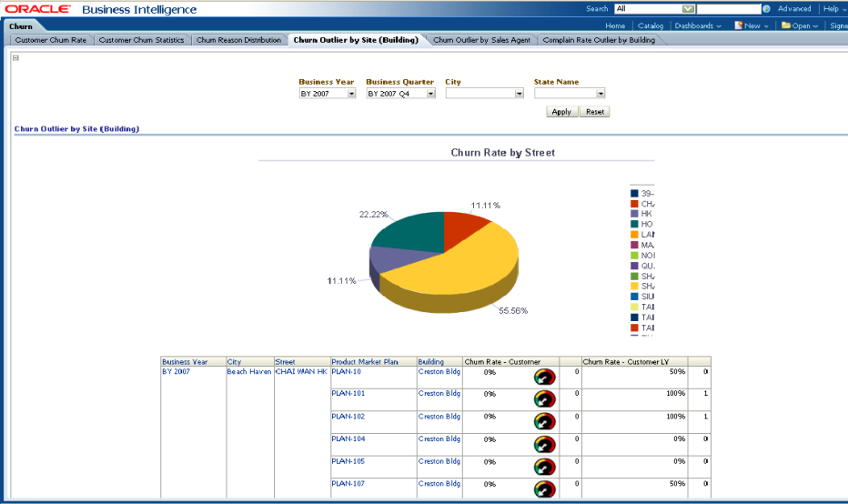Viewport: 848px width, 504px height.
Task: Open the PLAN-104 link
Action: coord(348,438)
